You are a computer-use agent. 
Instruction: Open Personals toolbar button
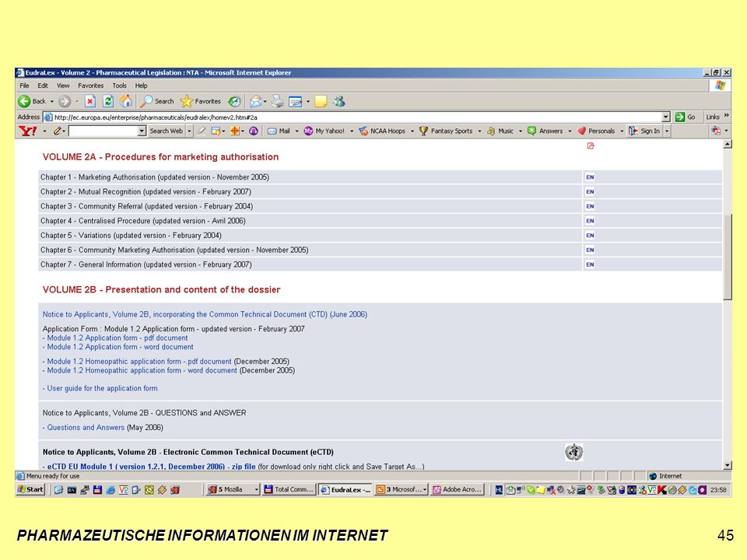click(596, 131)
